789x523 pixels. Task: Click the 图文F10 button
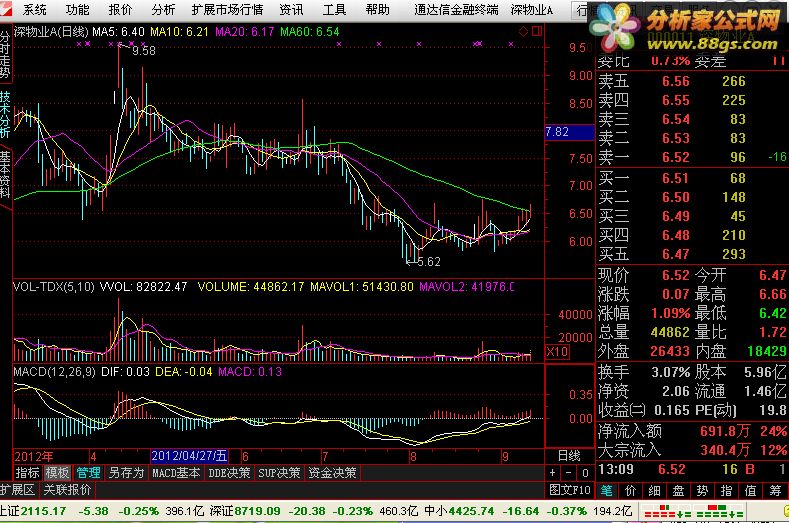tap(570, 490)
